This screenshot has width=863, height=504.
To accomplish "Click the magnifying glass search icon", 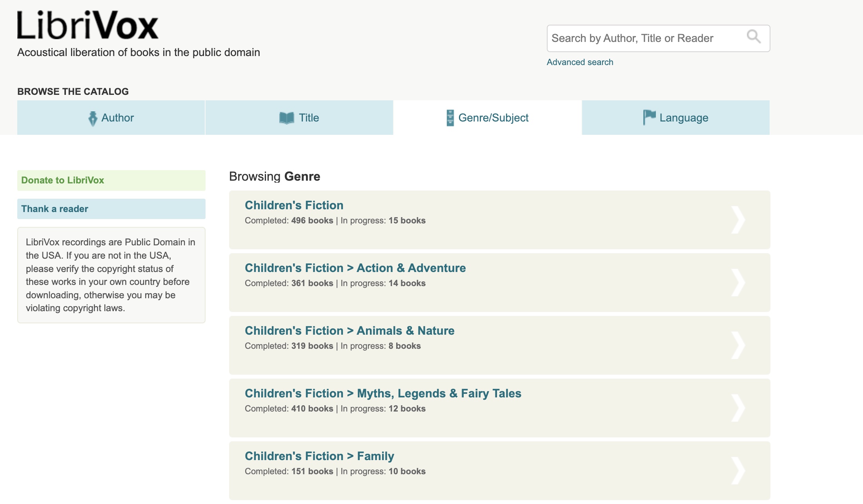I will tap(753, 37).
